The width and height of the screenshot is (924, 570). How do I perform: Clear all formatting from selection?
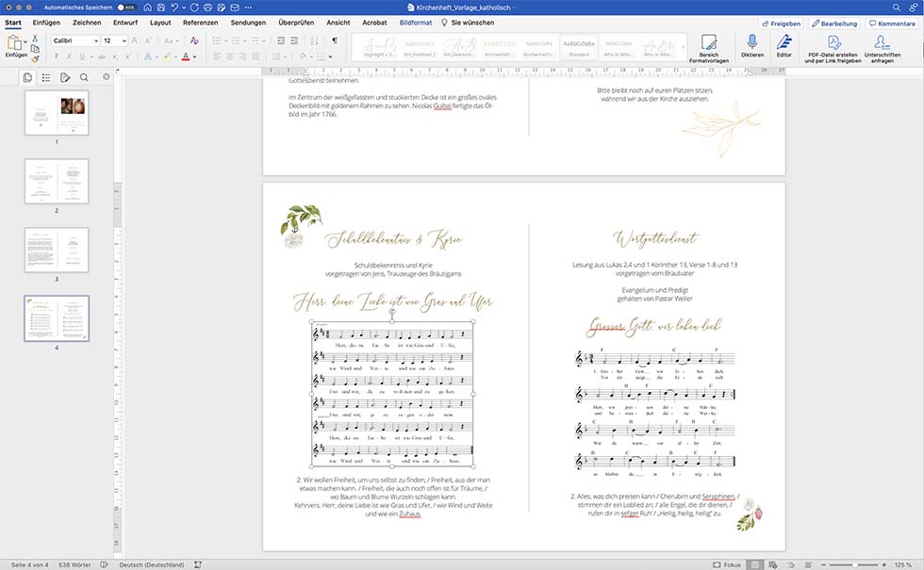[194, 41]
